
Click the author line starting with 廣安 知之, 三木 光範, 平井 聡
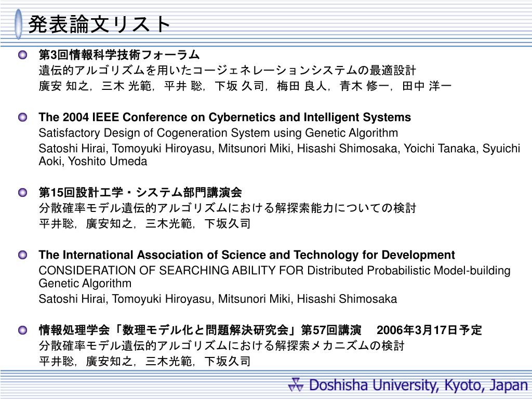pyautogui.click(x=245, y=86)
